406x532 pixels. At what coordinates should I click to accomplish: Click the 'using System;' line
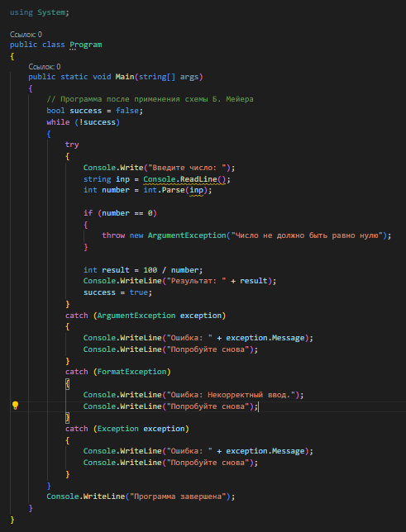(40, 12)
